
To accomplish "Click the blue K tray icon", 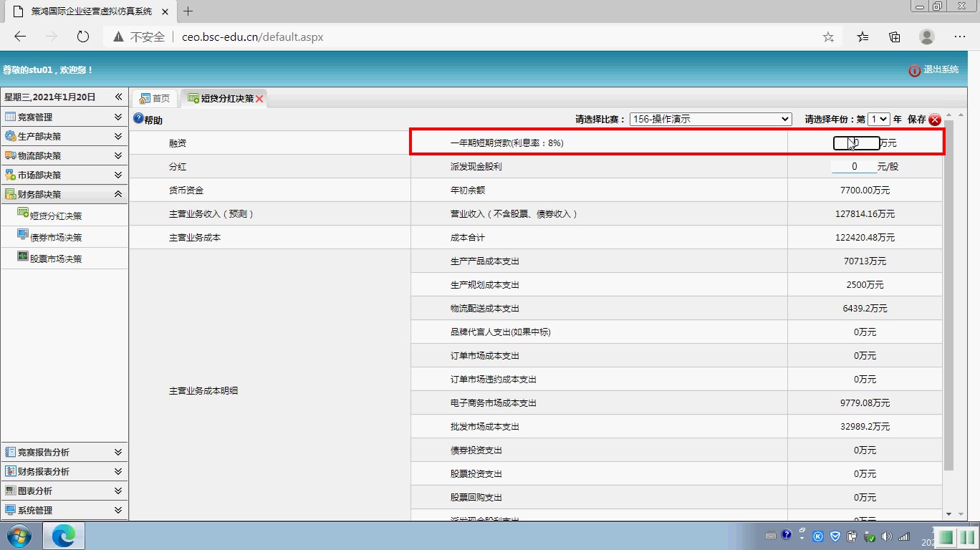I will (x=818, y=536).
